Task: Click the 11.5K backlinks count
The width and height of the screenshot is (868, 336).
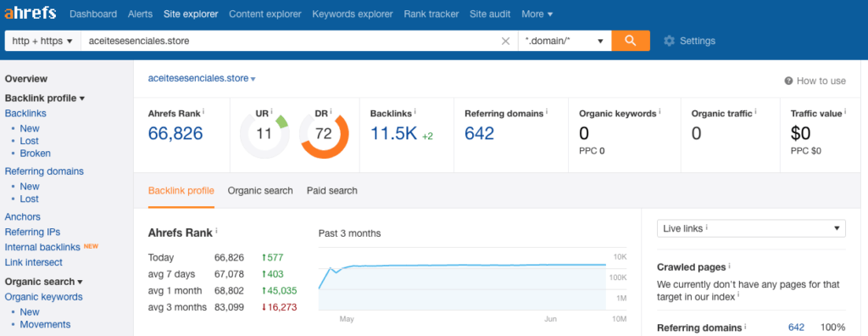Action: [393, 133]
